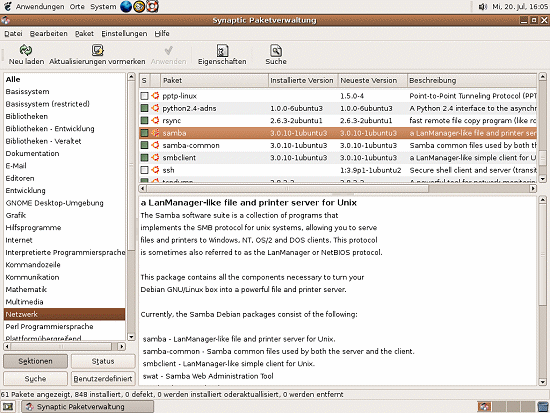
Task: Click Synaptic Paketverwaltung taskbar button
Action: (88, 407)
